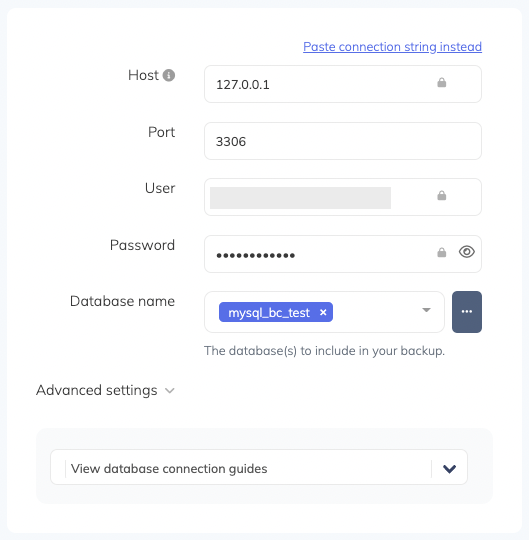Click inside the Database name selection box
This screenshot has height=540, width=529.
[324, 312]
